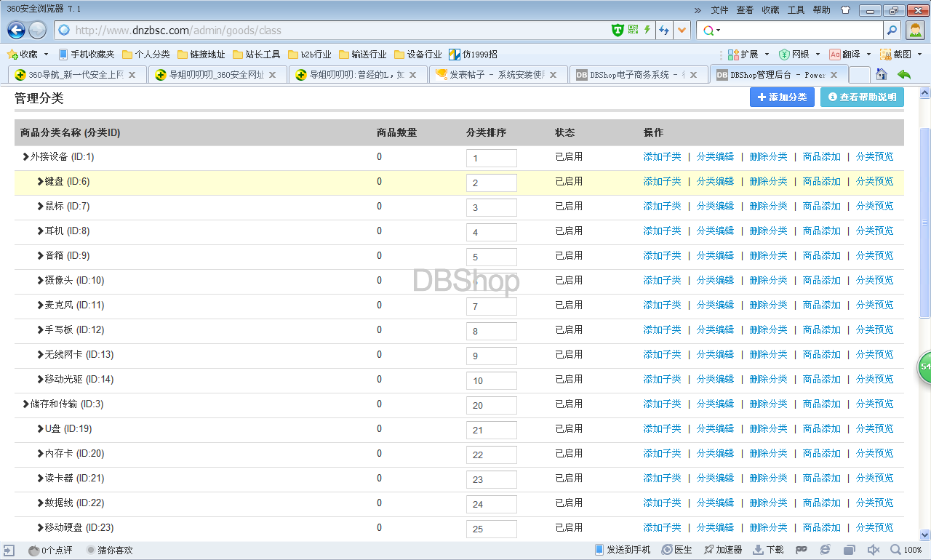
Task: Open the 输送行业 bookmark folder
Action: pos(363,55)
